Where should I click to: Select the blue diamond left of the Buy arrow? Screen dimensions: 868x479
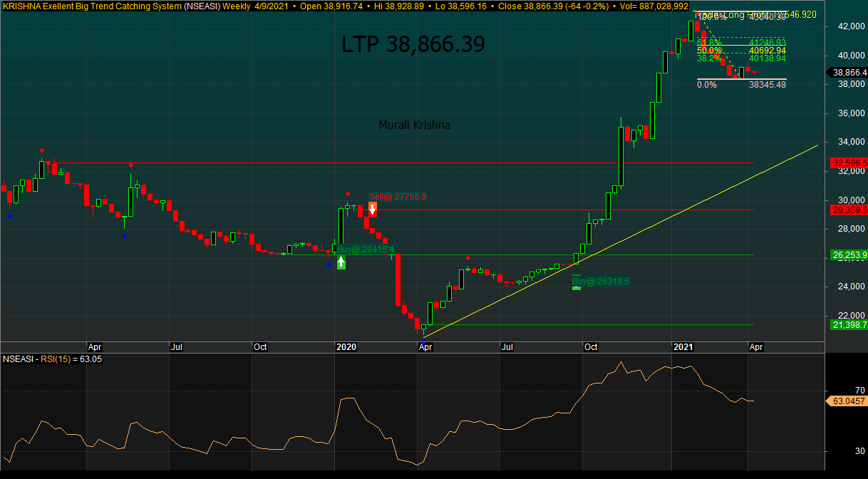point(329,264)
